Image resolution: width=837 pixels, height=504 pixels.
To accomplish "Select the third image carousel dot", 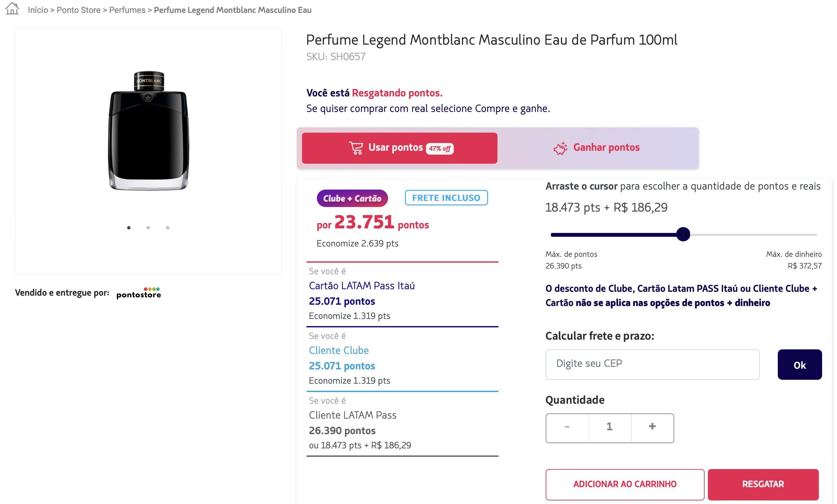I will (x=167, y=227).
